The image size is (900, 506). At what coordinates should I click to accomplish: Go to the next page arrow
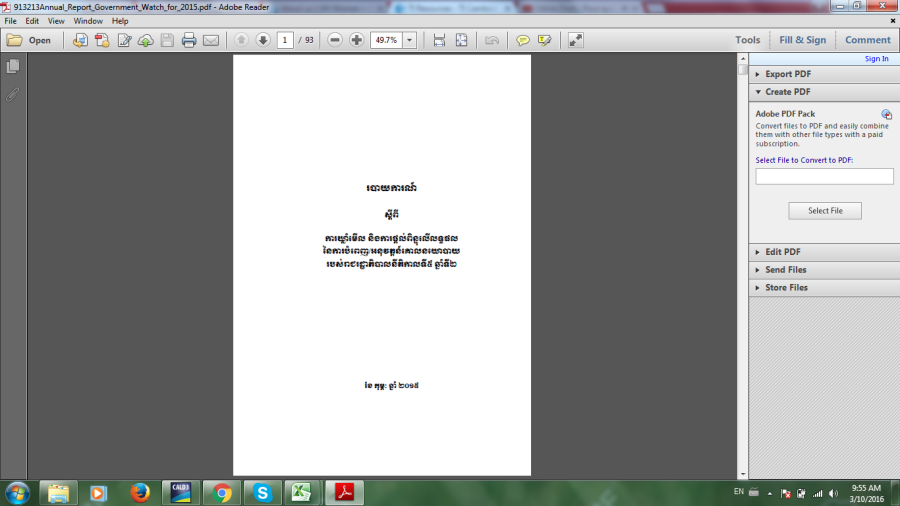tap(263, 40)
